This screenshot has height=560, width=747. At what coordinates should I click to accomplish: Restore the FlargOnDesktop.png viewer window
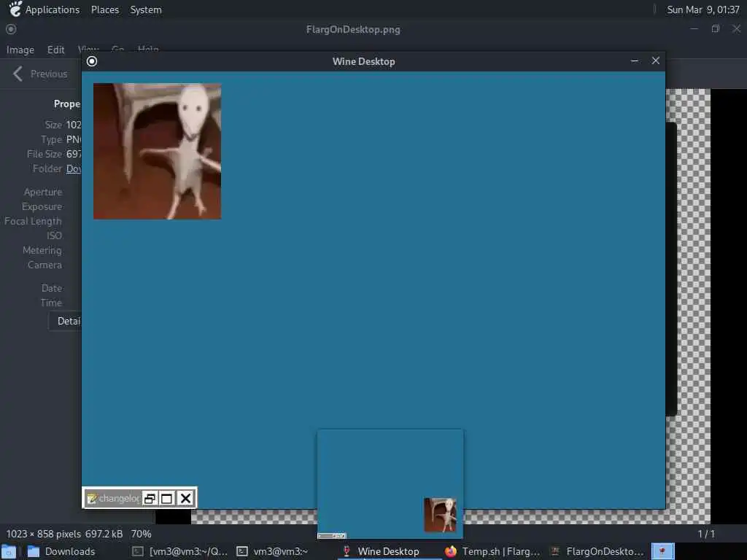(715, 28)
